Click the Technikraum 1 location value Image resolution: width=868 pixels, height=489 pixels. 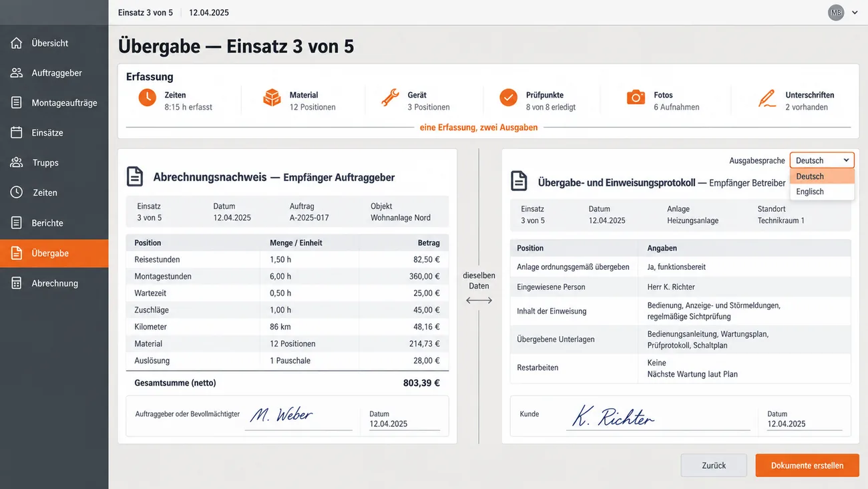click(x=781, y=220)
